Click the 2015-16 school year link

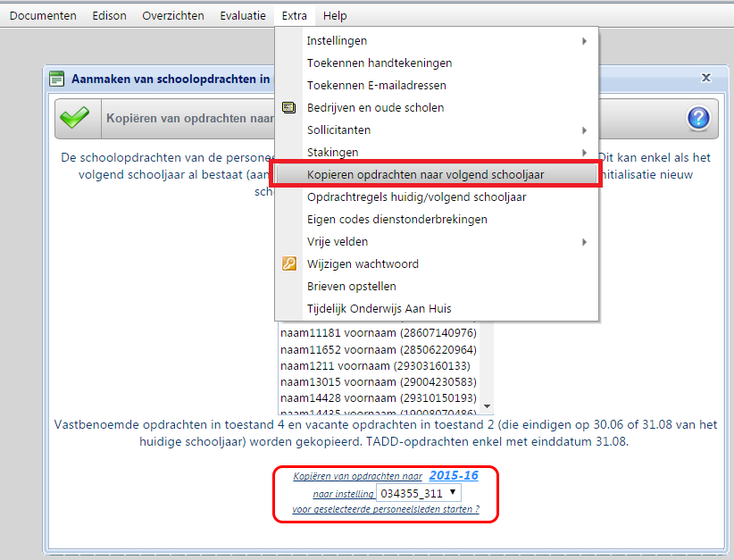click(x=453, y=476)
